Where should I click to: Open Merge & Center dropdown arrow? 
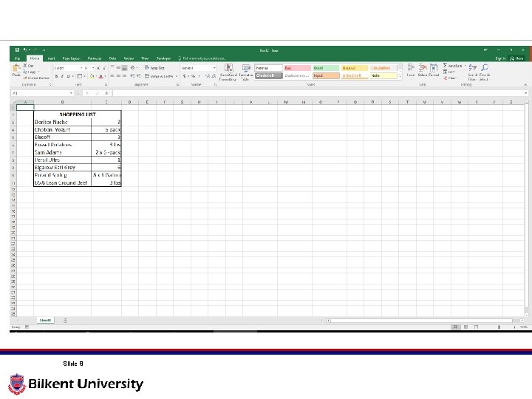(177, 76)
